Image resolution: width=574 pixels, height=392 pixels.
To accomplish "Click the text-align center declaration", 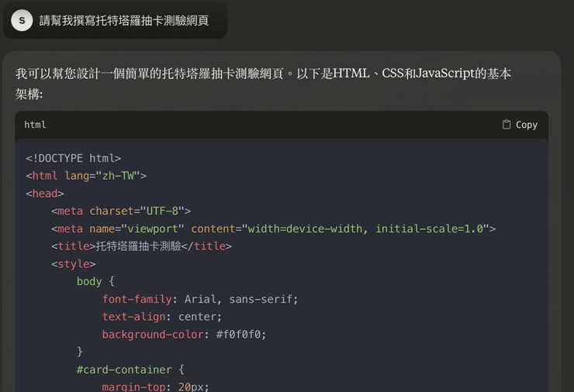I will click(161, 317).
